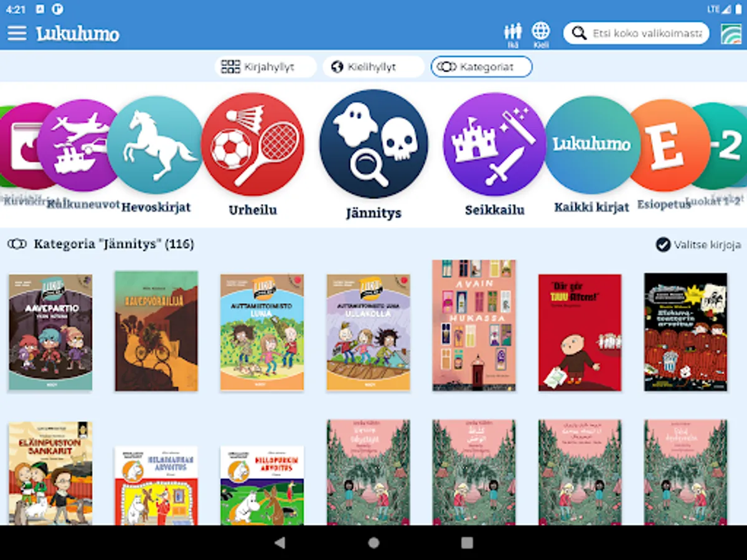This screenshot has height=560, width=747.
Task: Open the Aavepartio book cover
Action: [50, 332]
